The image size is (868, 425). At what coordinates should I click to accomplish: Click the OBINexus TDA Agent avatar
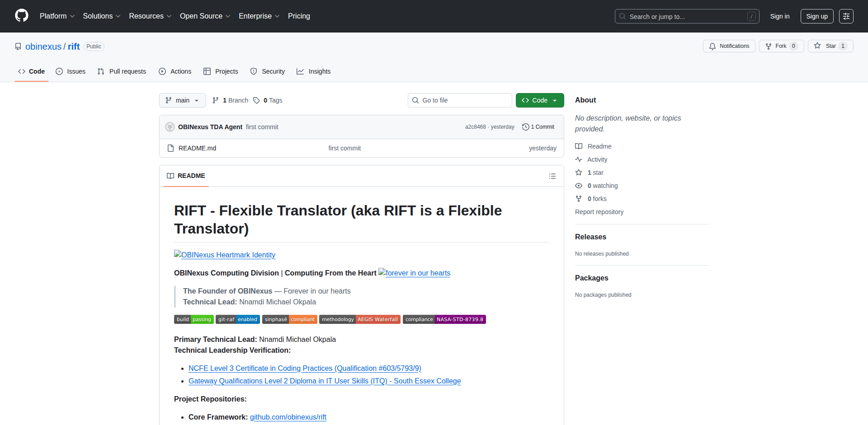tap(170, 127)
